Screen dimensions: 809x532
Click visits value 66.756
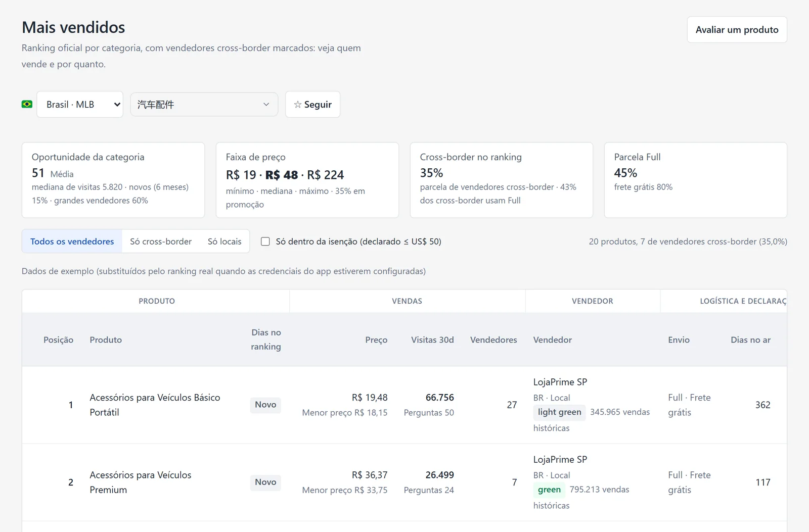[x=439, y=398]
